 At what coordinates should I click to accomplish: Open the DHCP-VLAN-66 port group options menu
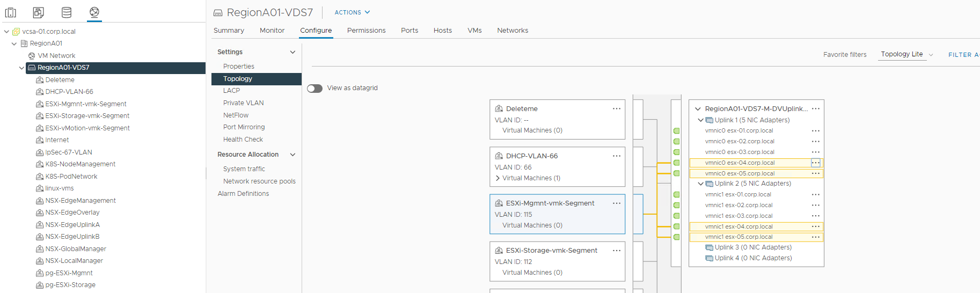[x=617, y=156]
